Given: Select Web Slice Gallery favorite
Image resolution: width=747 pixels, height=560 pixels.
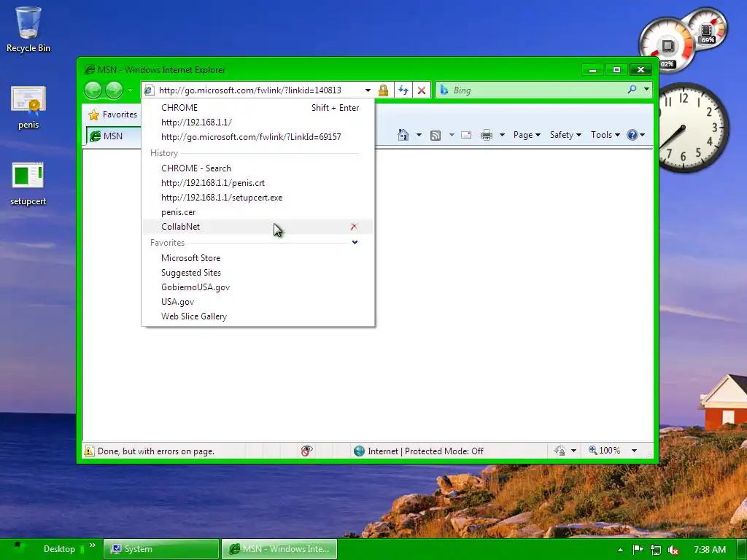Looking at the screenshot, I should coord(258,316).
